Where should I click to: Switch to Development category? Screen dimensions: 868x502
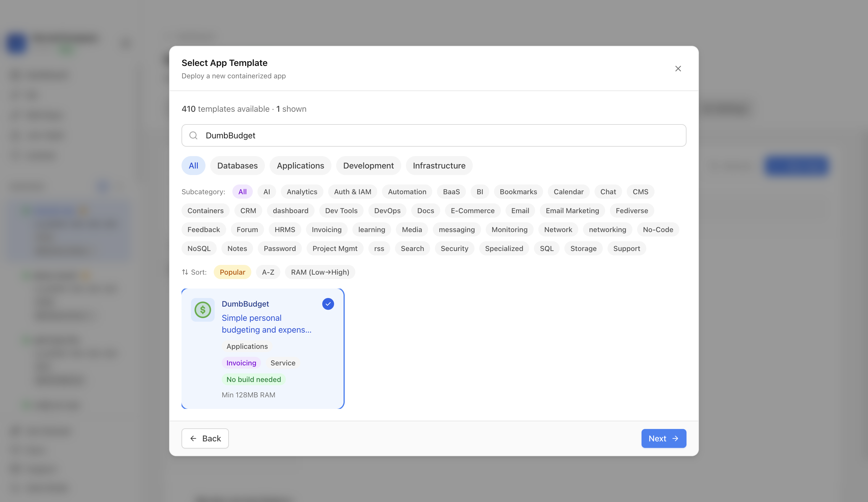coord(368,166)
